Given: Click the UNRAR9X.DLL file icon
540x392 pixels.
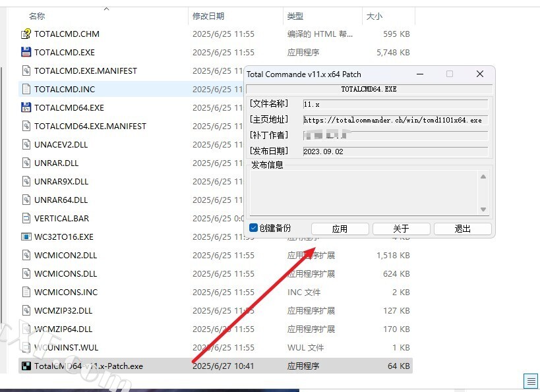Looking at the screenshot, I should [26, 181].
